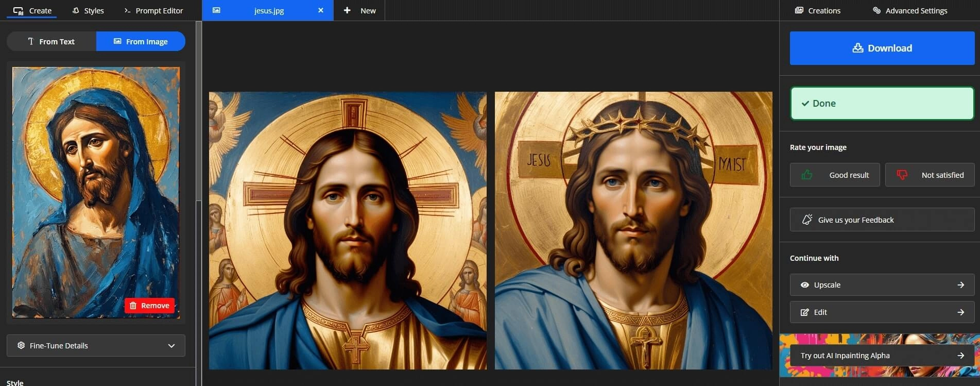Click the Fine-Tune Details chevron arrow
Image resolution: width=980 pixels, height=386 pixels.
click(171, 346)
